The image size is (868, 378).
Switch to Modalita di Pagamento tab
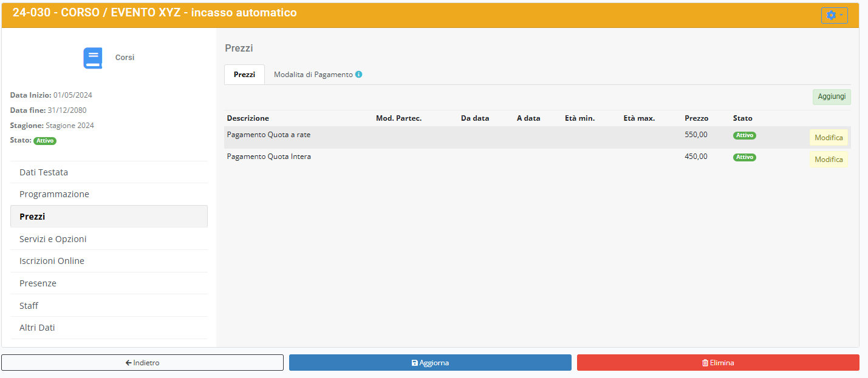313,75
